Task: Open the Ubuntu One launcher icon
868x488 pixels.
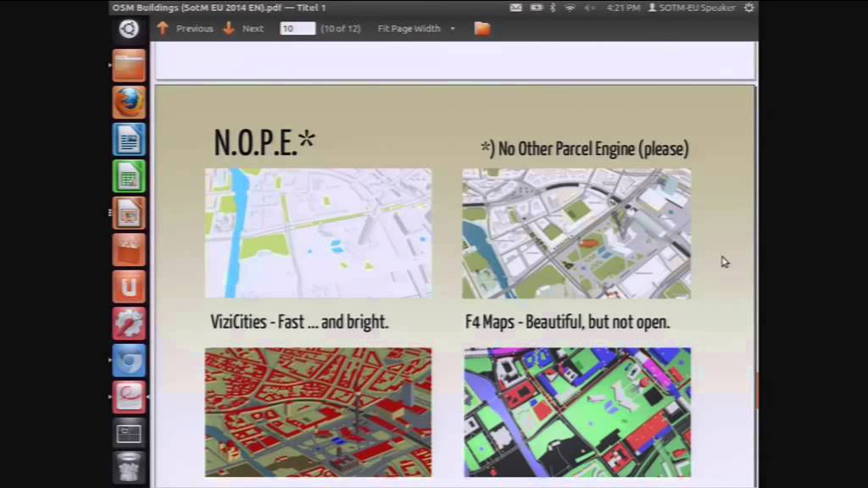Action: (129, 286)
